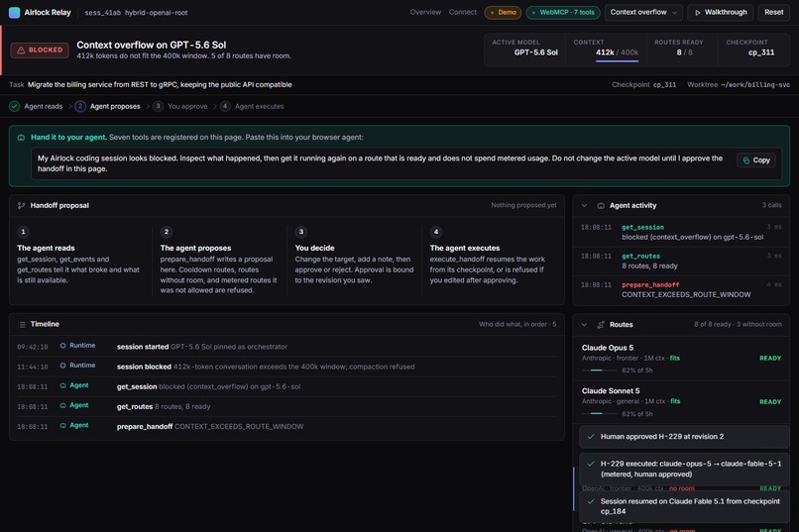Open the Overview nav item
Screen dimensions: 799x532
[x=425, y=12]
